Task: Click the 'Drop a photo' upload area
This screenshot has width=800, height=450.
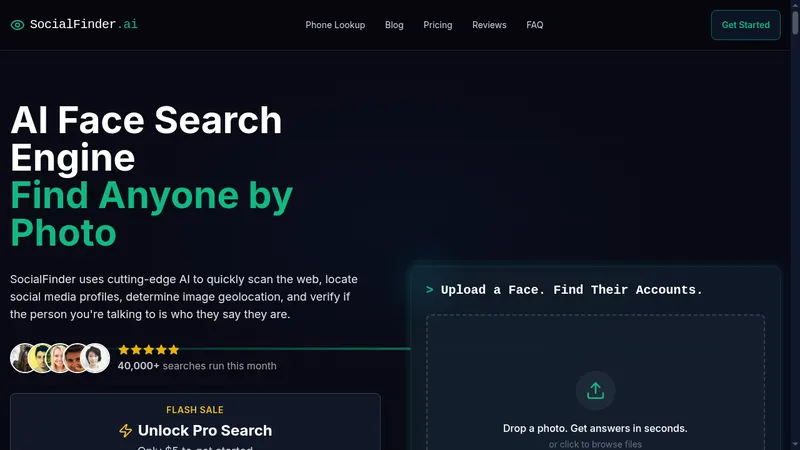Action: click(595, 383)
